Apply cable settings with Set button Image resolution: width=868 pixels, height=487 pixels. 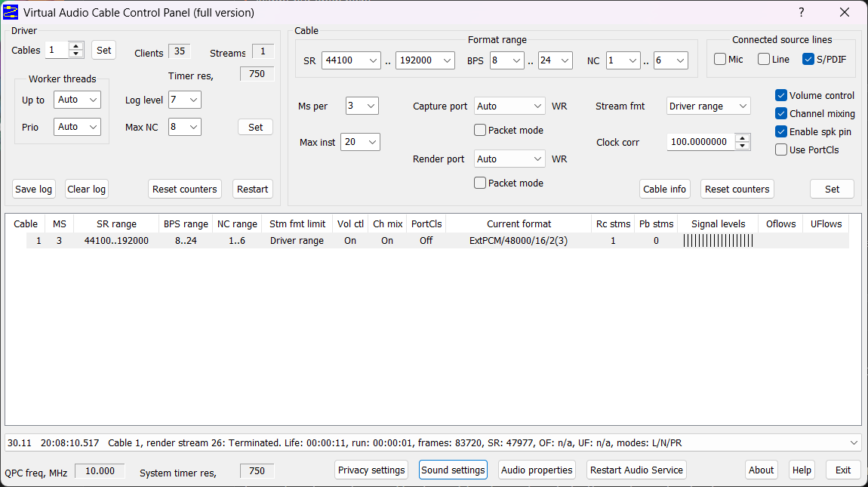tap(832, 189)
